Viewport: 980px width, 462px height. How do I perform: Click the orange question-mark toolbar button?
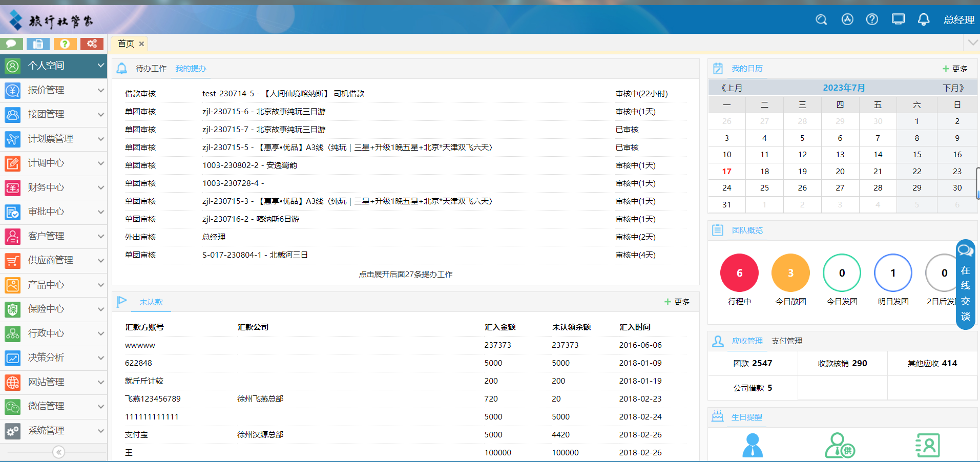(65, 44)
